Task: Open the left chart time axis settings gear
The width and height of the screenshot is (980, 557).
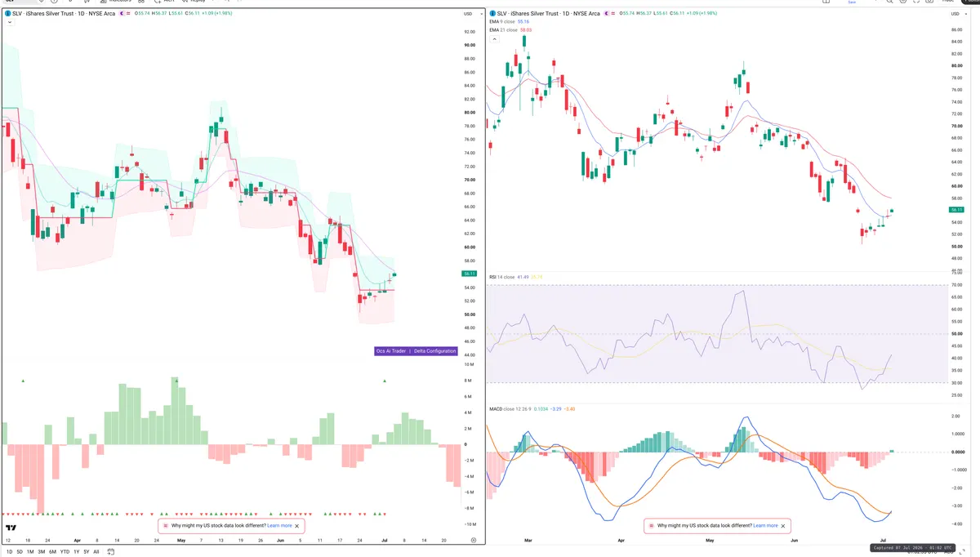Action: 474,541
